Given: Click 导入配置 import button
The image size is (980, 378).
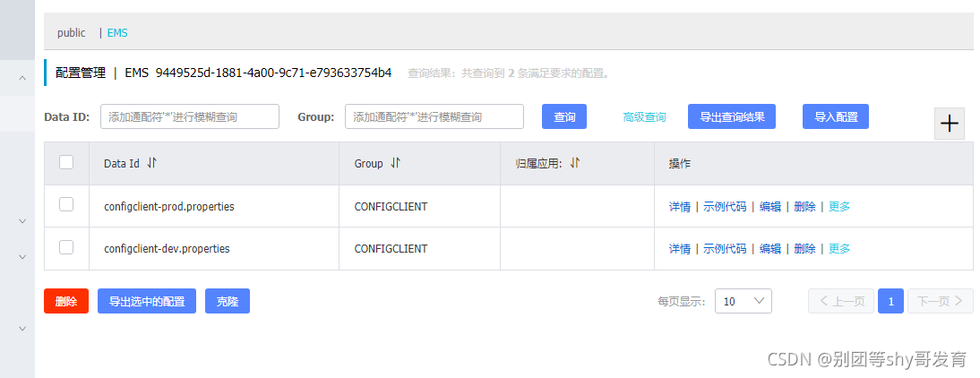Looking at the screenshot, I should (x=836, y=116).
